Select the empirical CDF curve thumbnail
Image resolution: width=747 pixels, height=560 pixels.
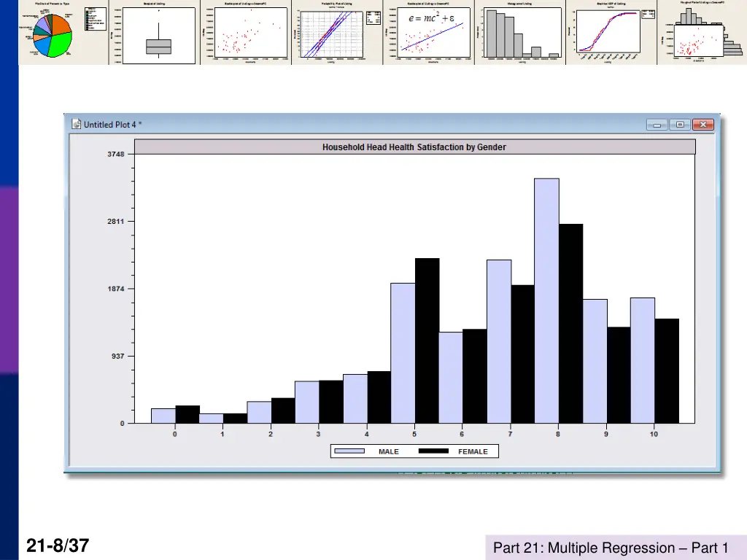612,32
